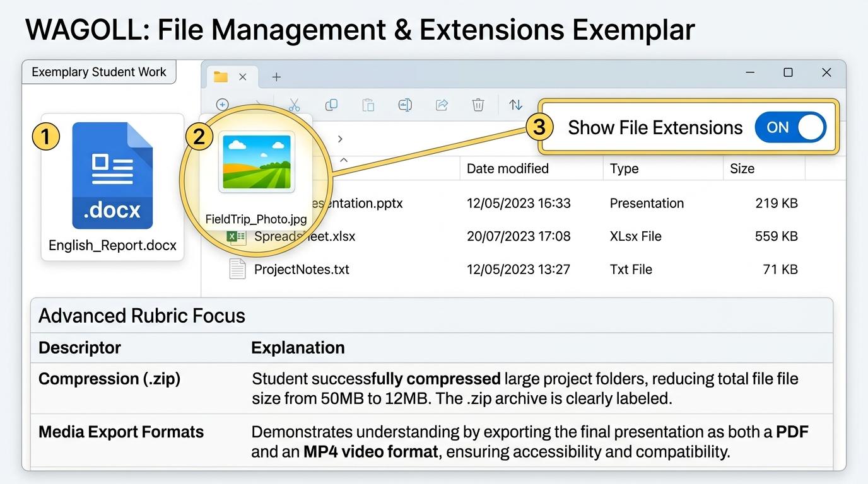This screenshot has height=484, width=868.
Task: Click the Presentation type cell
Action: 647,203
